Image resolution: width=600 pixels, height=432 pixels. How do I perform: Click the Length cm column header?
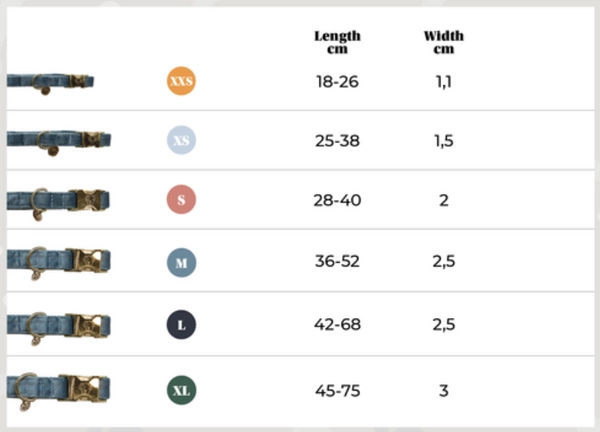(337, 42)
